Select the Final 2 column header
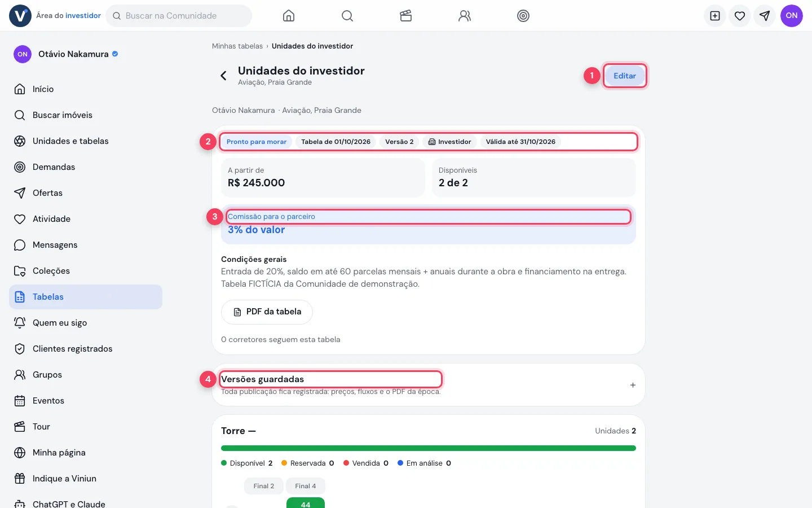 tap(264, 486)
